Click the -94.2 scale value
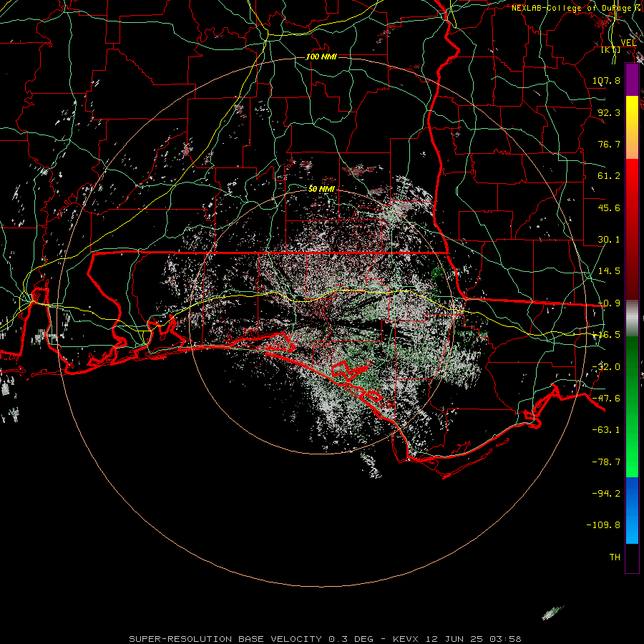The image size is (644, 644). coord(606,493)
